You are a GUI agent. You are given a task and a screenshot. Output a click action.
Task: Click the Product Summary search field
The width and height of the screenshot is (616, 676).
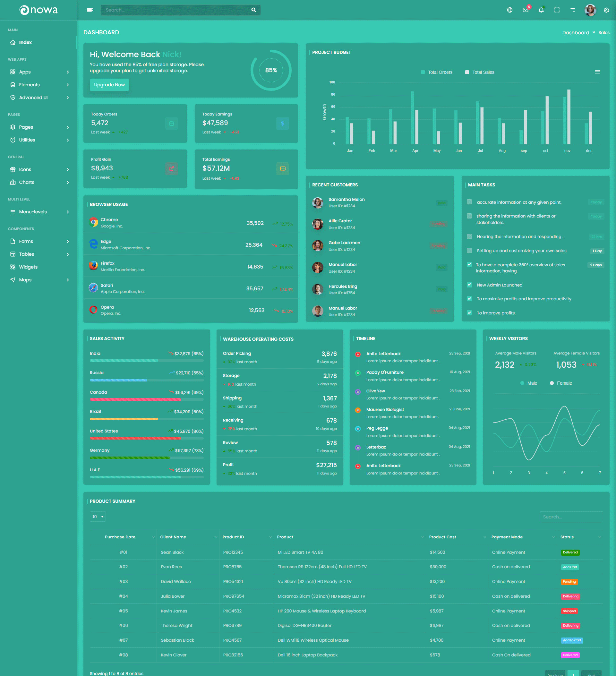coord(571,517)
